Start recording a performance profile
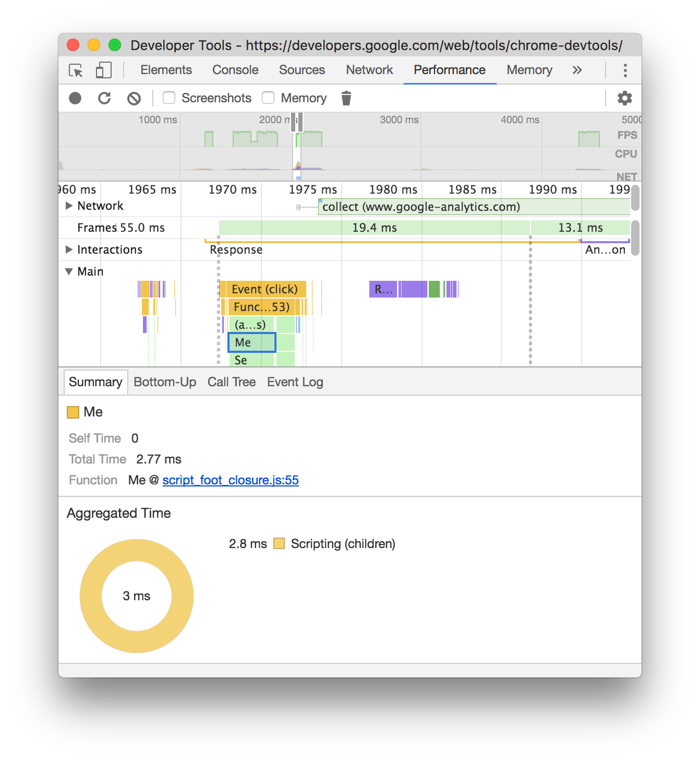The image size is (700, 761). point(75,98)
